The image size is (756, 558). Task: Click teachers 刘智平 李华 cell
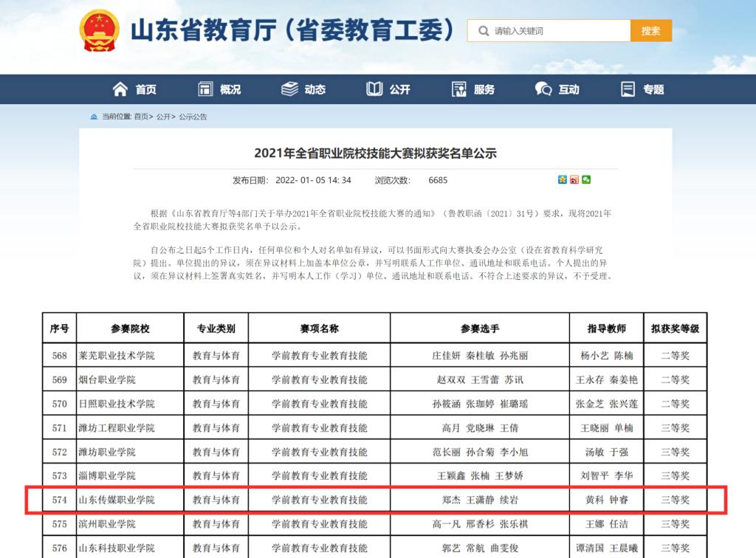607,475
